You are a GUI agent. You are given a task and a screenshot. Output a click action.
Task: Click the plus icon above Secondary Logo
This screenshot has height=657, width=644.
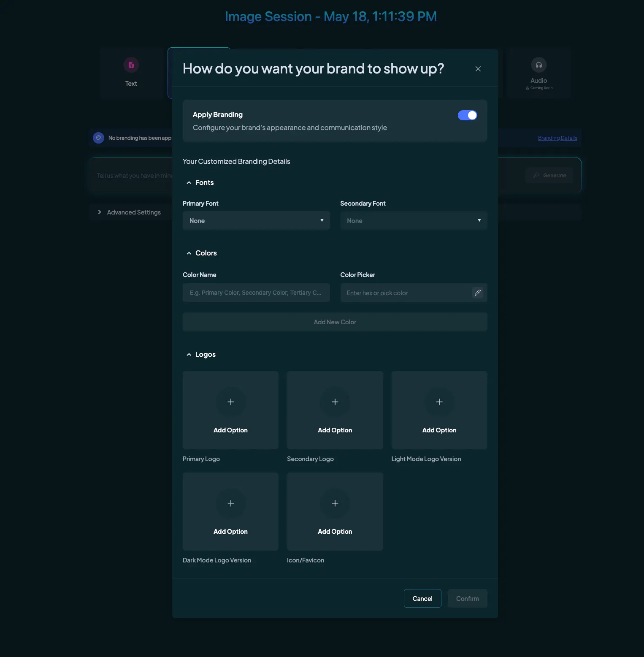point(335,402)
